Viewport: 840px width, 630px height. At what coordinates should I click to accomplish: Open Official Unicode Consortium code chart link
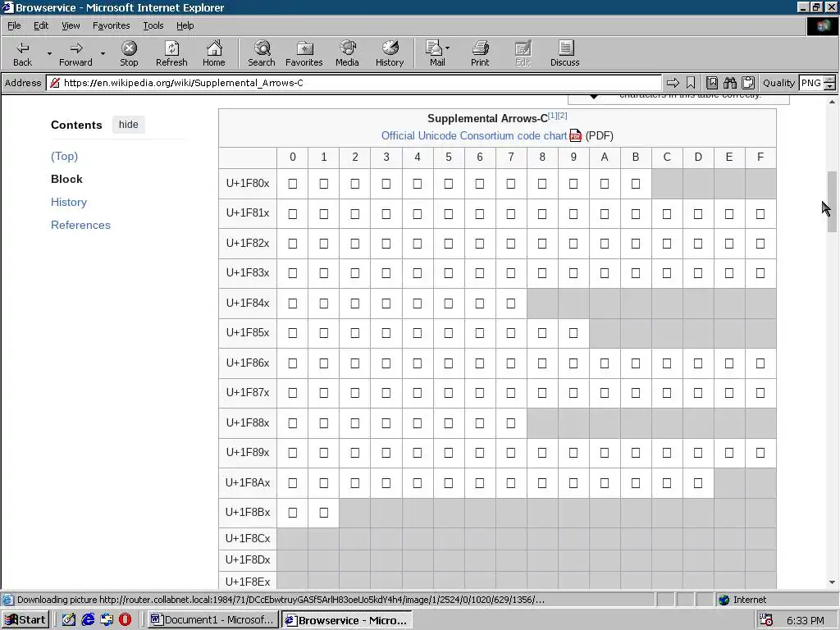(473, 135)
